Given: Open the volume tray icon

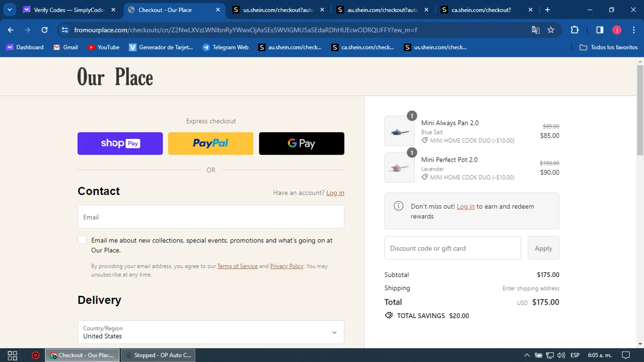Looking at the screenshot, I should click(x=561, y=355).
